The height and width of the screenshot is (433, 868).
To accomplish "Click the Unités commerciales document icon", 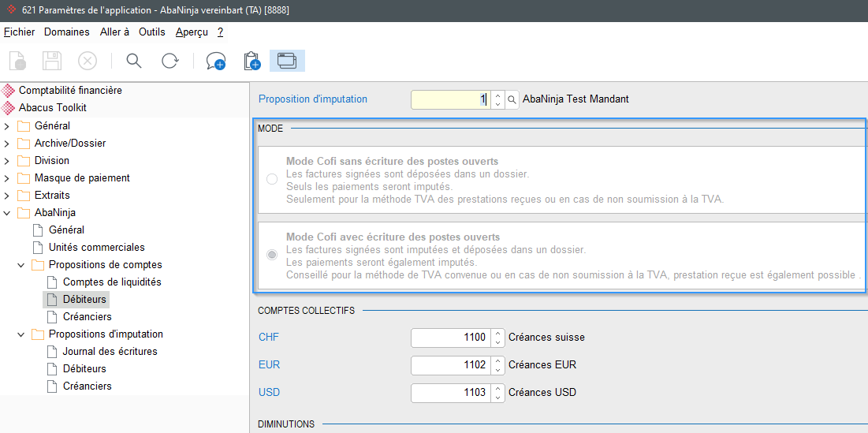I will tap(38, 248).
